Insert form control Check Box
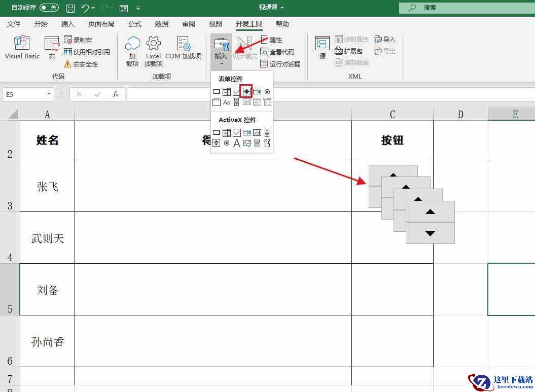The width and height of the screenshot is (535, 392). (236, 92)
